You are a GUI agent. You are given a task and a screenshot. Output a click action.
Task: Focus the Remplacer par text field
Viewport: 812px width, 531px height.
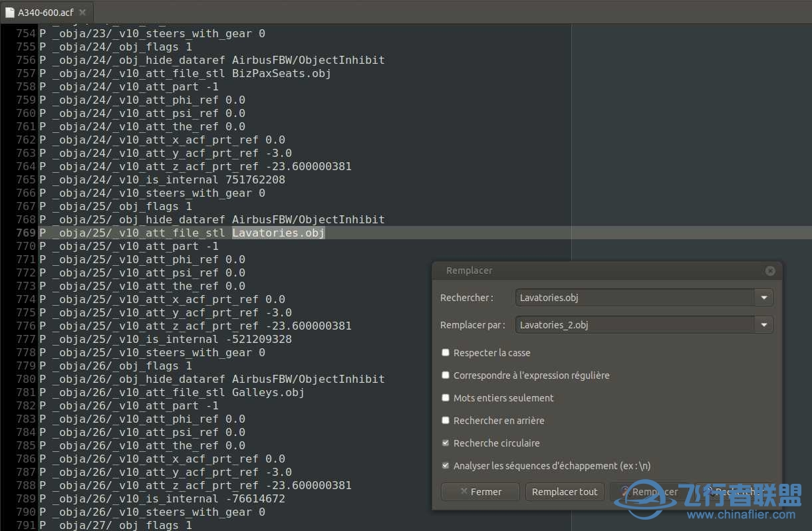[x=635, y=325]
